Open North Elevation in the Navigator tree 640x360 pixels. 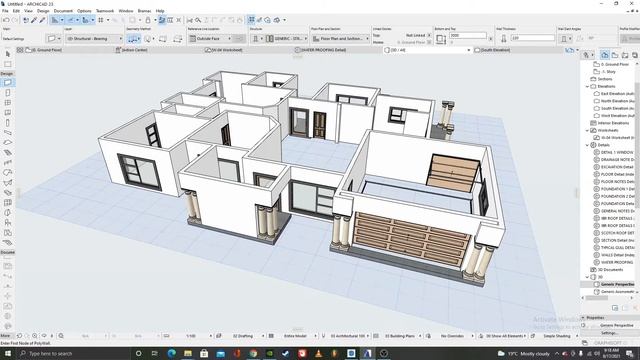(617, 101)
